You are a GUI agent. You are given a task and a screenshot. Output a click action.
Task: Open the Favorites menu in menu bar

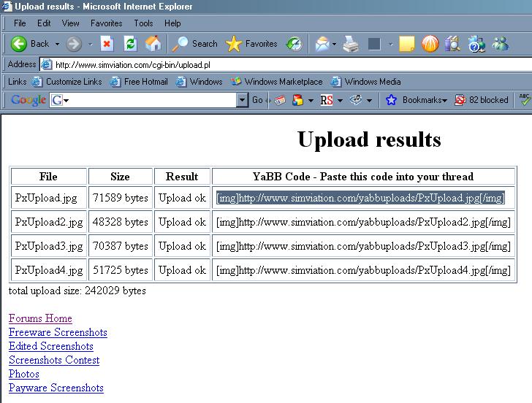(x=106, y=23)
